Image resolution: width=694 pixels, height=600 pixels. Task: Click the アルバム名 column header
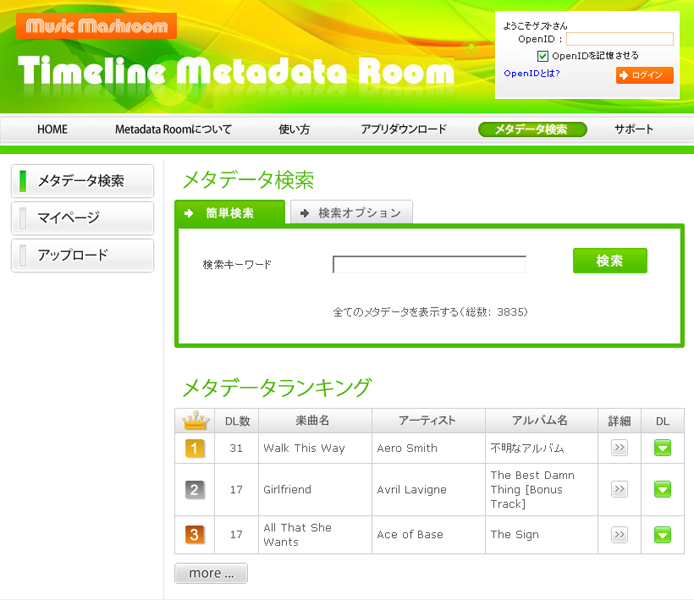click(x=540, y=421)
